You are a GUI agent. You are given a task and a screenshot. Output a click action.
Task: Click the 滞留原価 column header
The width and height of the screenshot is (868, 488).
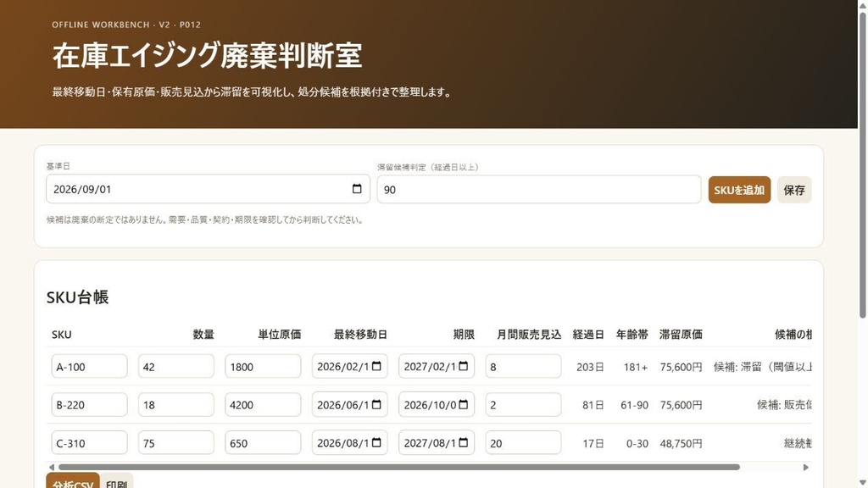[681, 334]
